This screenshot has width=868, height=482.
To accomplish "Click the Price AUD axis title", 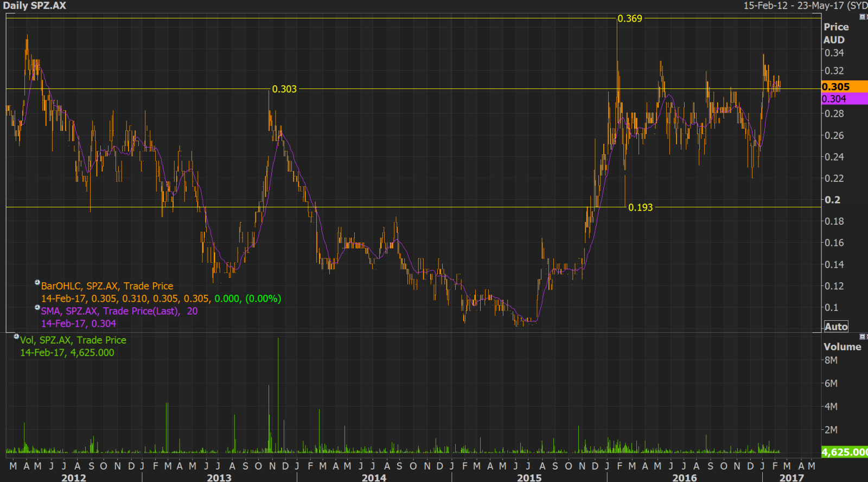I will click(x=836, y=33).
